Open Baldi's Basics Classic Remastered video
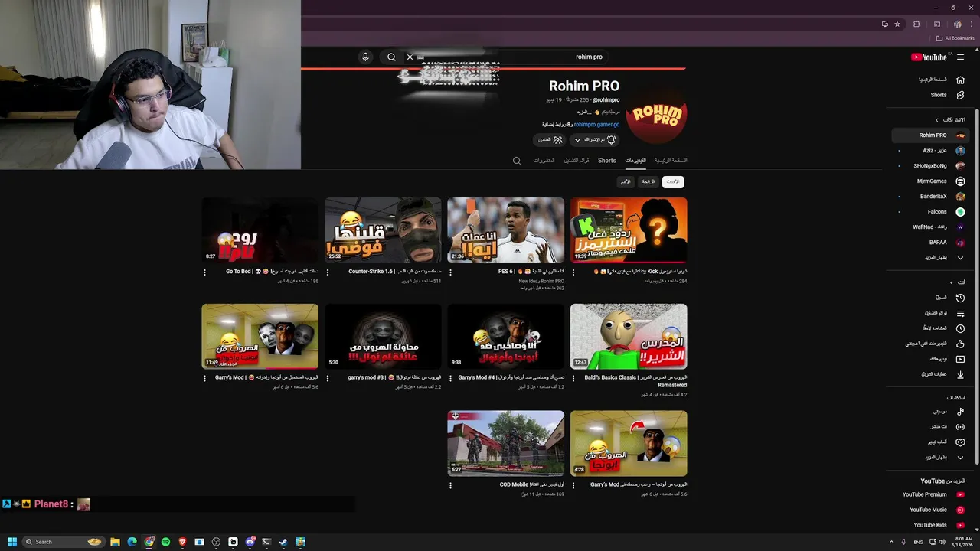Image resolution: width=980 pixels, height=551 pixels. (x=629, y=337)
